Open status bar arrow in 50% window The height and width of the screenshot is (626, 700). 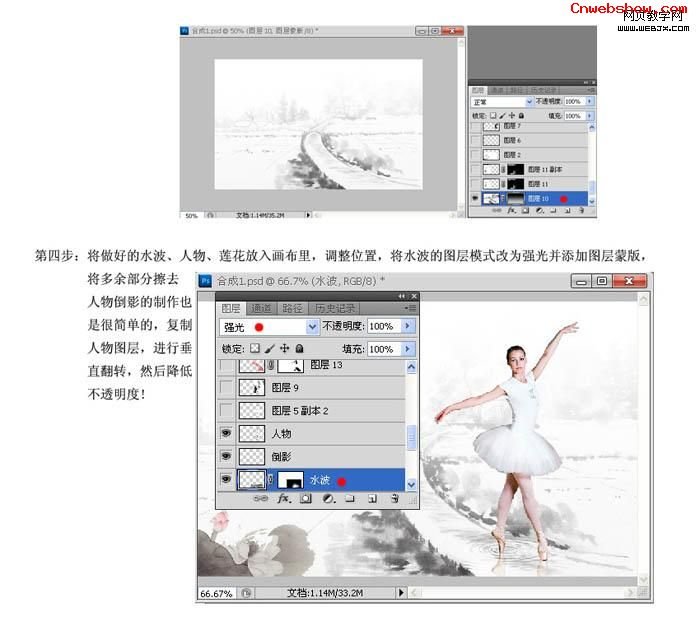(308, 215)
